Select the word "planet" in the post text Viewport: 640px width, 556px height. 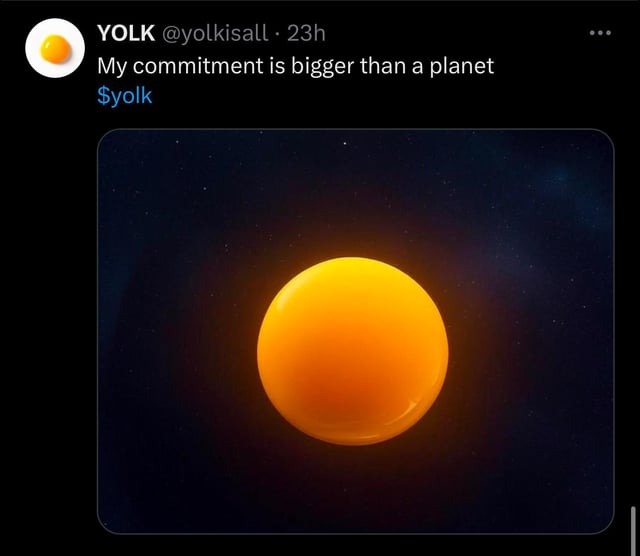point(461,67)
